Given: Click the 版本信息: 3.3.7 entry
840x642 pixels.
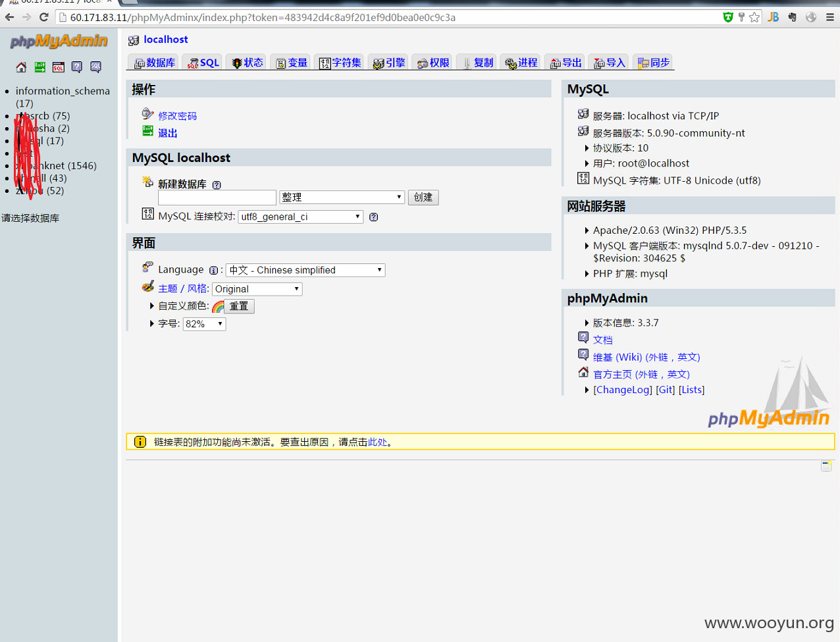Looking at the screenshot, I should 625,323.
